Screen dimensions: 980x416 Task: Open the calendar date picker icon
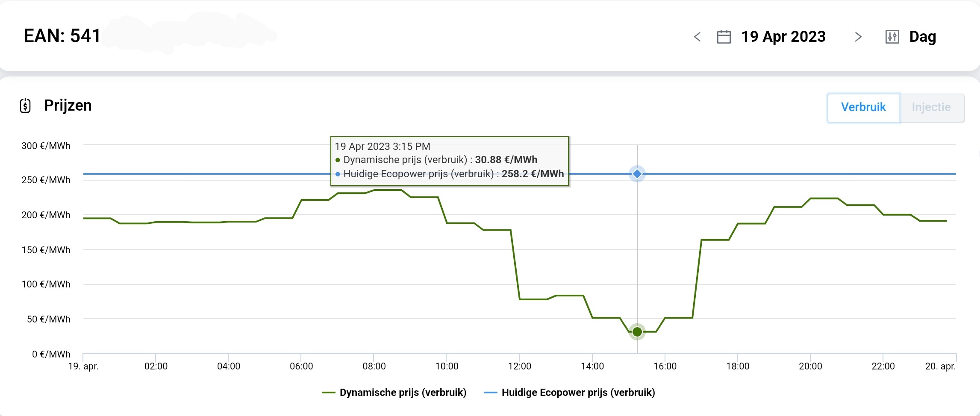point(724,37)
